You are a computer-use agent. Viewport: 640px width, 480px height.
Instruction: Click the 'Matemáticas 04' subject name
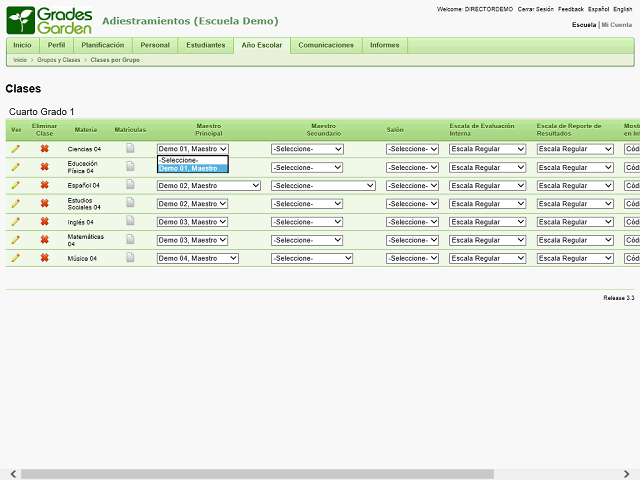[x=86, y=240]
